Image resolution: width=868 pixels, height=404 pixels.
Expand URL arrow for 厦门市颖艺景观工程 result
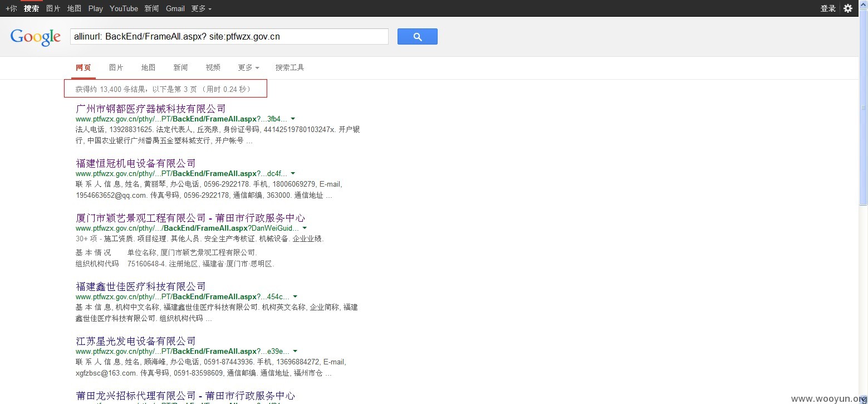(x=305, y=228)
